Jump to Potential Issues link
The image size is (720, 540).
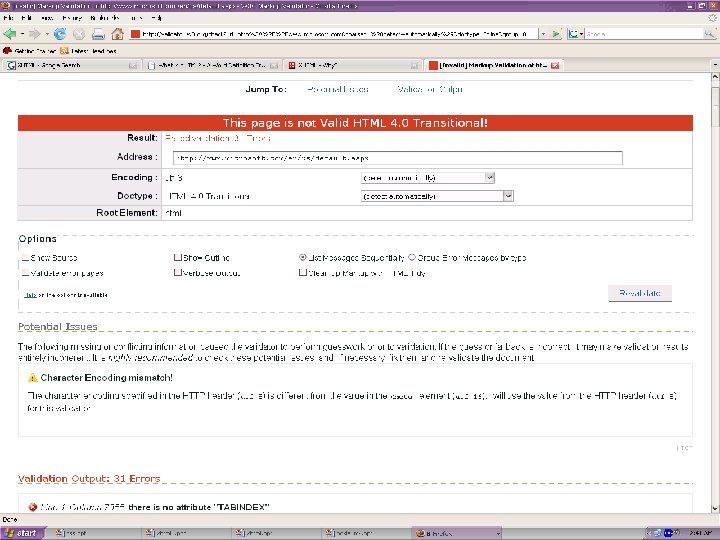click(x=338, y=89)
